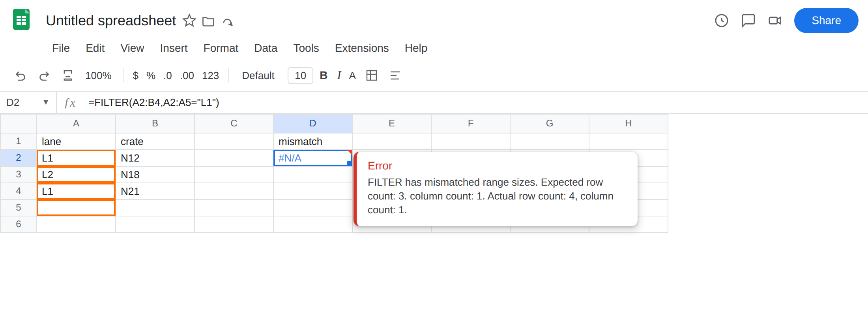Select cell D2 showing #N/A
The width and height of the screenshot is (868, 316).
coord(313,158)
